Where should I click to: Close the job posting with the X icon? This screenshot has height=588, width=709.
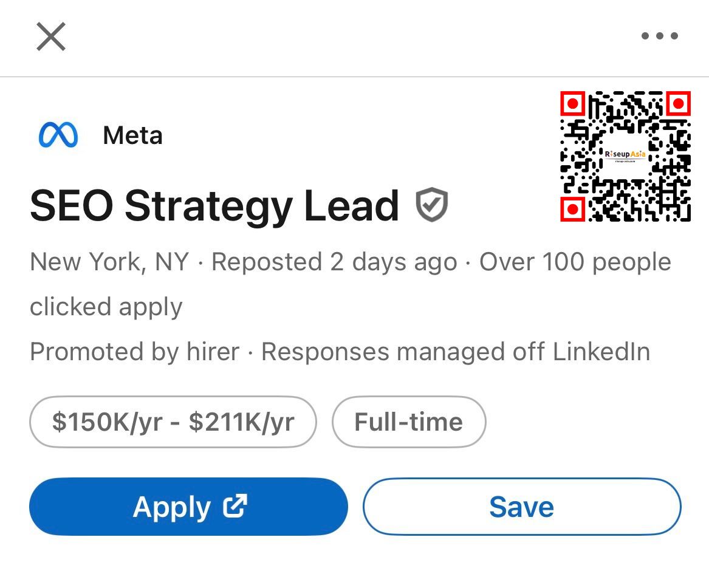click(51, 36)
